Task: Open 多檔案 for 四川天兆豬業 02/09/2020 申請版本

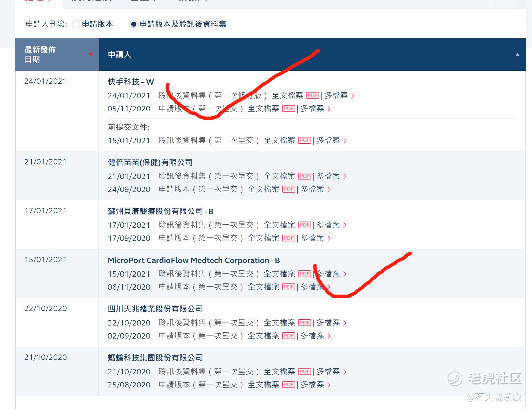Action: coord(315,336)
